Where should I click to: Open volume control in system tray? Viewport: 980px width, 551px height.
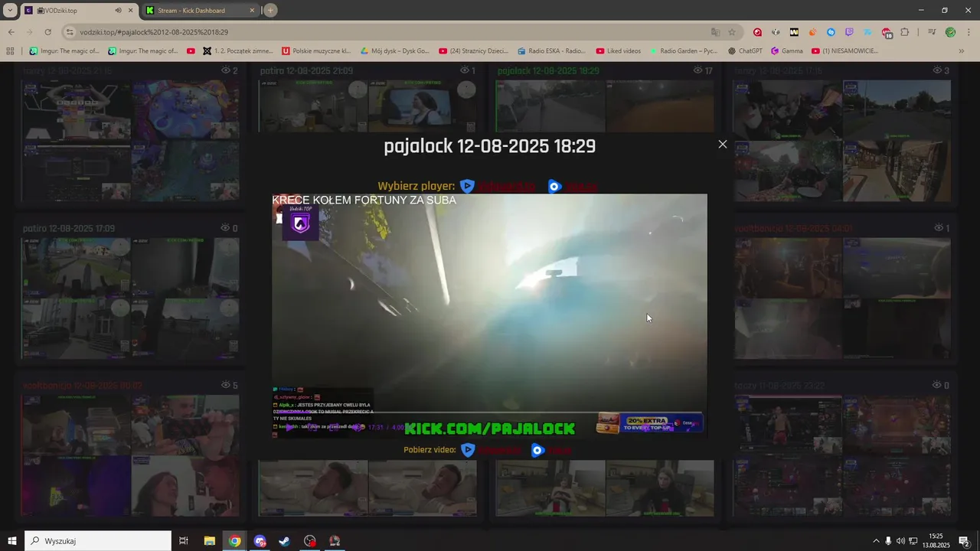pyautogui.click(x=900, y=541)
